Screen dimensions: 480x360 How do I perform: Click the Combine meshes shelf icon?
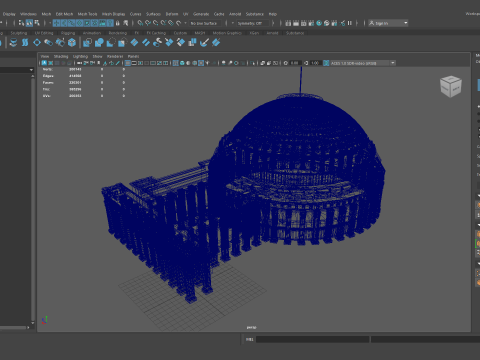click(87, 43)
